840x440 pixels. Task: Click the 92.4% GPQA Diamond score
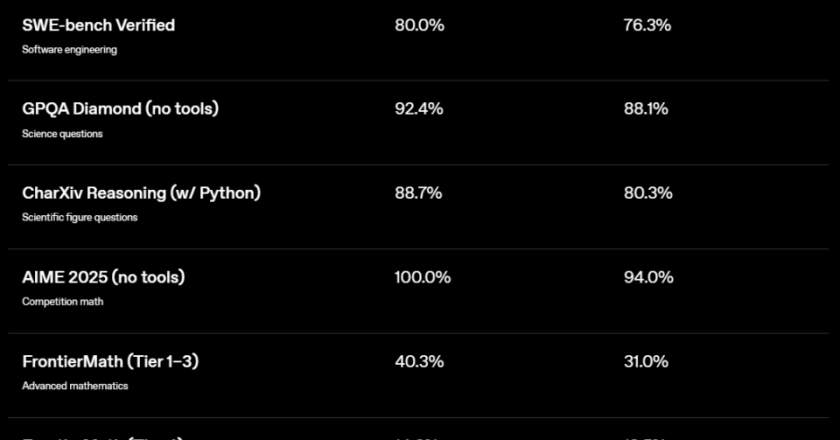coord(420,109)
